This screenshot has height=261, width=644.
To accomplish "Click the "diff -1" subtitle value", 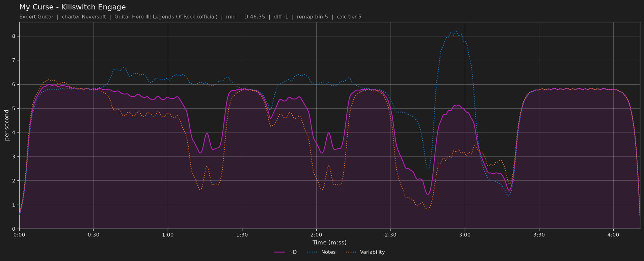I will pyautogui.click(x=281, y=17).
